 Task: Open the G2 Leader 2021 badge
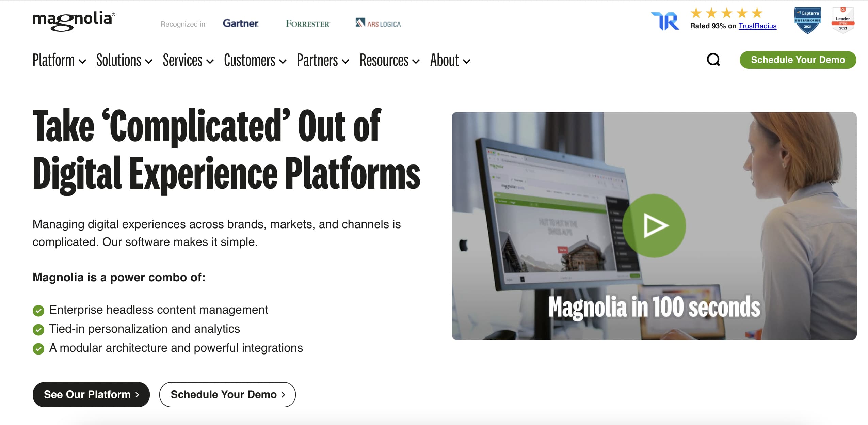(x=843, y=20)
